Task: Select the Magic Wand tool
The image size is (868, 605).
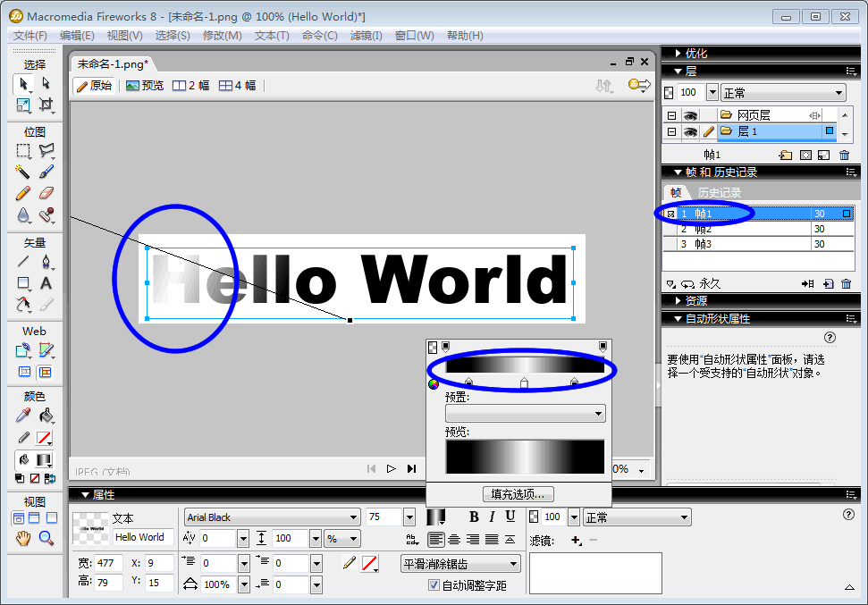Action: (x=23, y=171)
